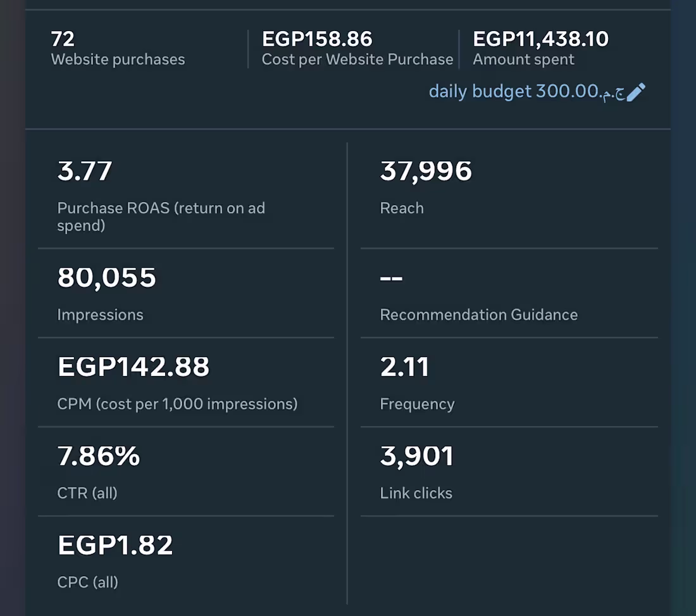The image size is (696, 616).
Task: Select the Reach label
Action: pos(402,208)
